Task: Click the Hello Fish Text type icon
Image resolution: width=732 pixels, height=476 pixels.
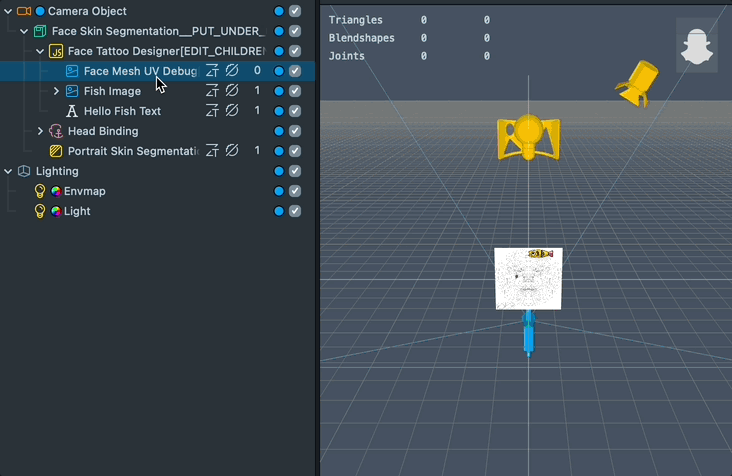Action: pos(72,111)
